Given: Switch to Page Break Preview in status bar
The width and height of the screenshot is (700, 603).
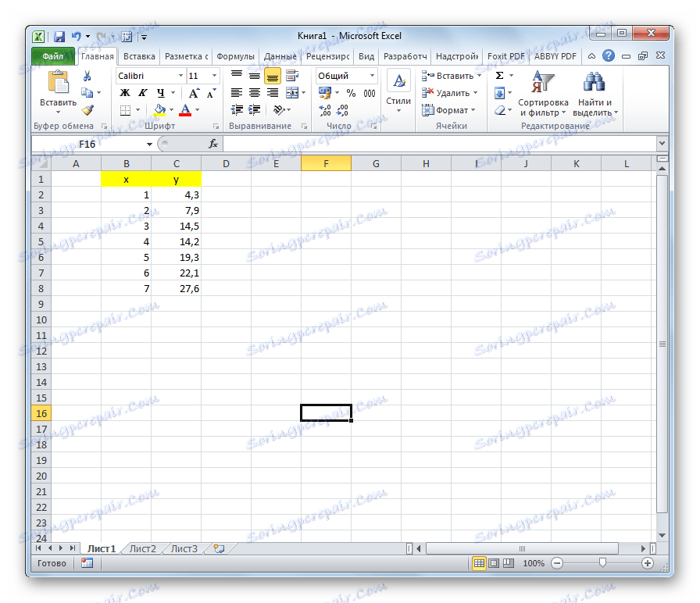Looking at the screenshot, I should point(509,563).
